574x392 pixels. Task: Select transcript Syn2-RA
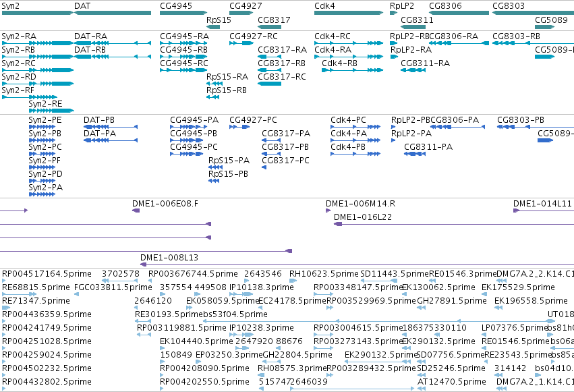19,36
